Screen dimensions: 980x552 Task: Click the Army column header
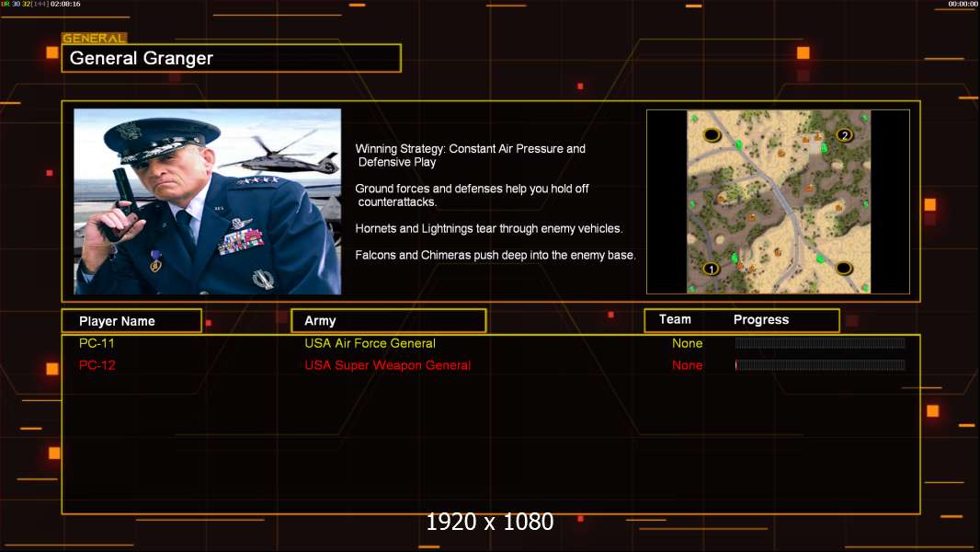(x=320, y=321)
